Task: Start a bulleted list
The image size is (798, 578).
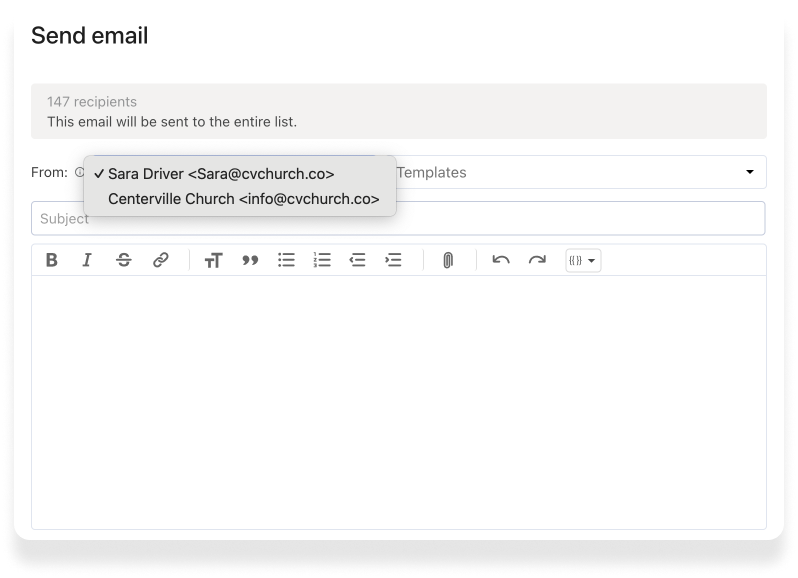Action: pos(286,260)
